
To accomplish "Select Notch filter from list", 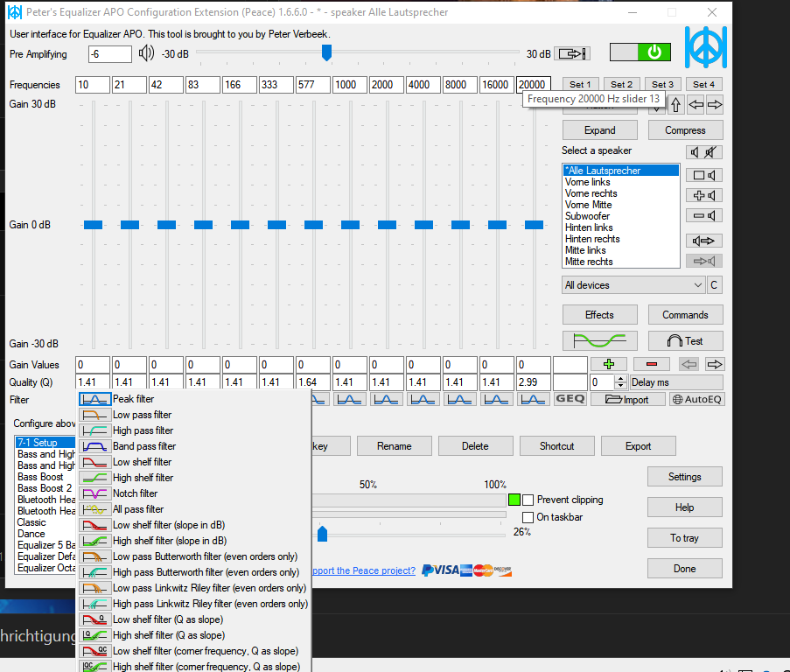I will click(194, 493).
